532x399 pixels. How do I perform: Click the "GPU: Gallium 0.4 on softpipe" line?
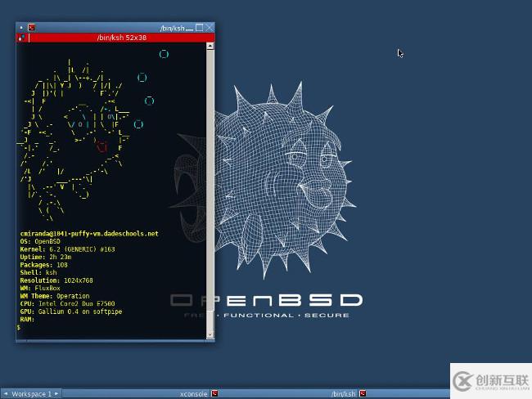pos(71,312)
